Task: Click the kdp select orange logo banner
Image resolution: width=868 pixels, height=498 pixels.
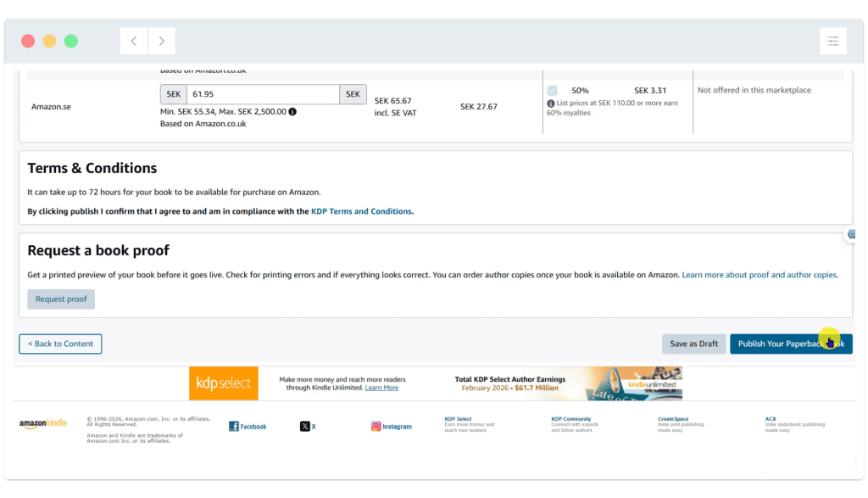Action: pyautogui.click(x=224, y=383)
